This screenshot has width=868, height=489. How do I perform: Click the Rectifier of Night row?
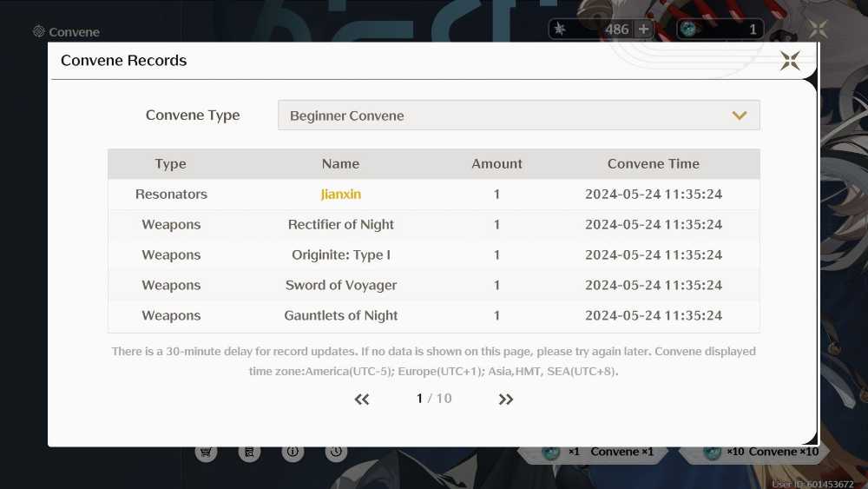(x=434, y=224)
